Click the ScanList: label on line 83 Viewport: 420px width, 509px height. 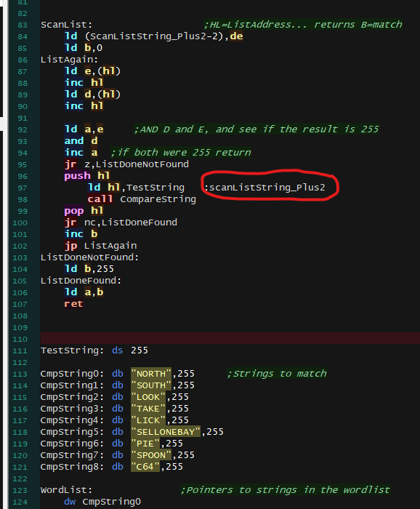(66, 25)
